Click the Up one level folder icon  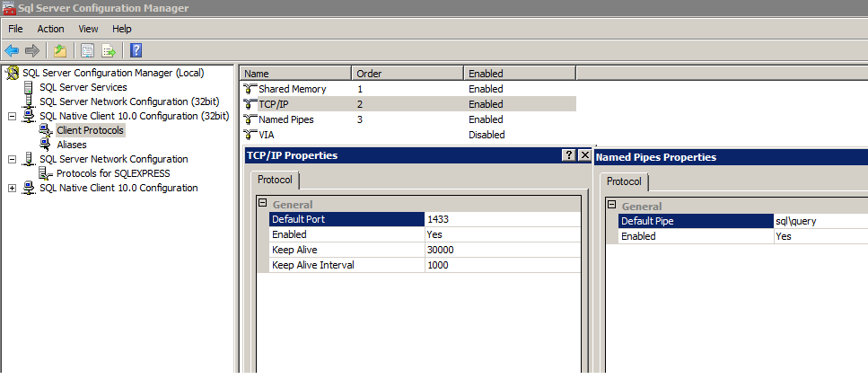[x=60, y=51]
